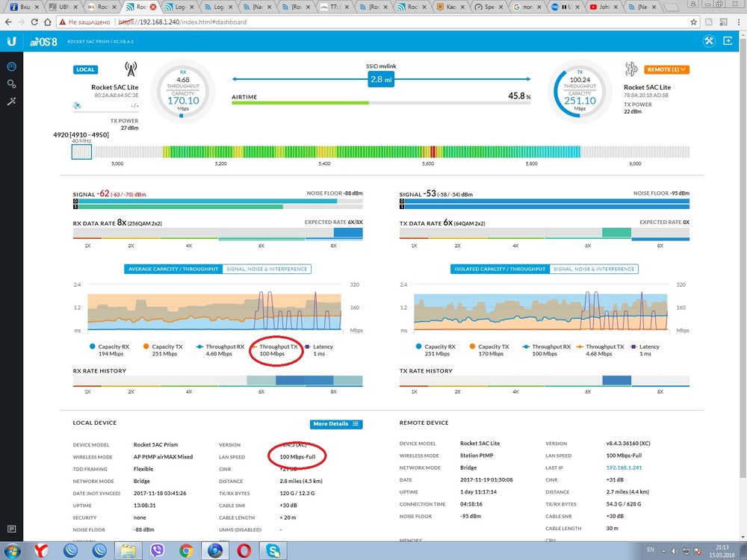Open the Chrome menu with three dots
The image size is (747, 560).
(736, 22)
